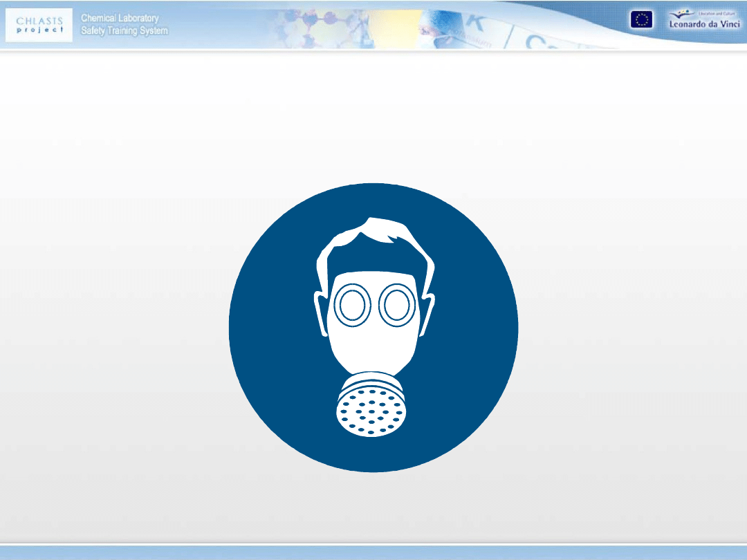The image size is (747, 560).
Task: Click the word 'project' under CHLASTS
Action: click(x=40, y=30)
